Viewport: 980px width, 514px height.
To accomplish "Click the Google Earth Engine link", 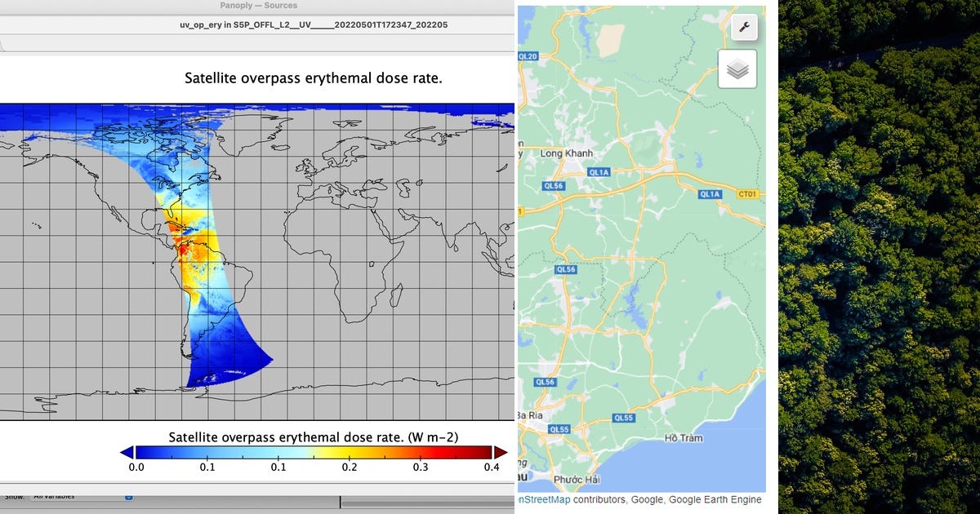I will point(717,499).
